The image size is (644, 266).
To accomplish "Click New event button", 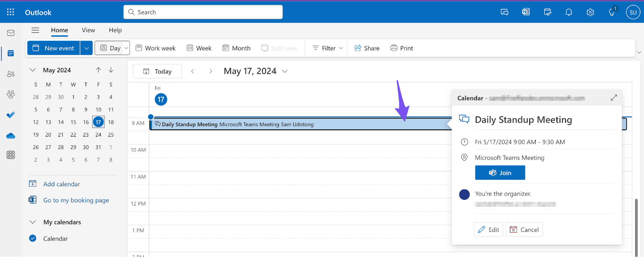I will pyautogui.click(x=54, y=48).
